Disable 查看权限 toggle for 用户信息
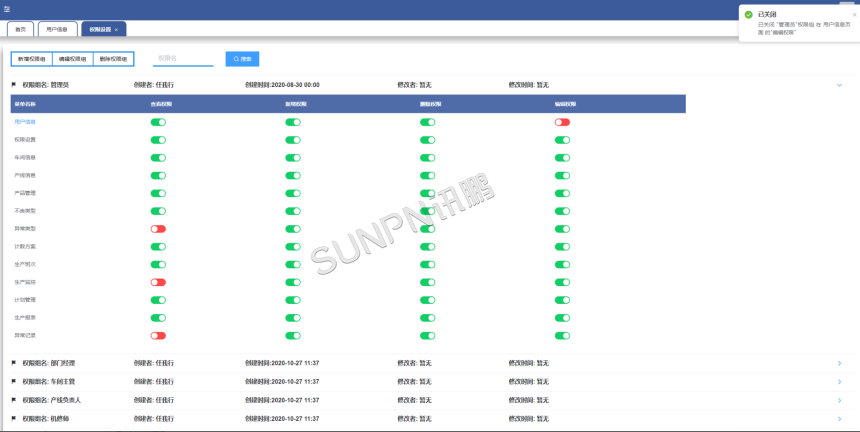860x432 pixels. tap(158, 122)
